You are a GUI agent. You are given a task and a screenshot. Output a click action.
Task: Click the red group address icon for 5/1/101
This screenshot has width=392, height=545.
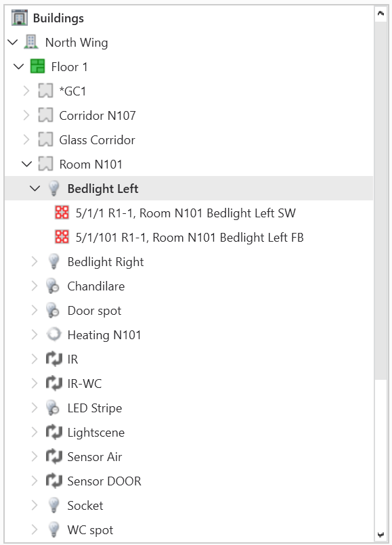pos(62,237)
